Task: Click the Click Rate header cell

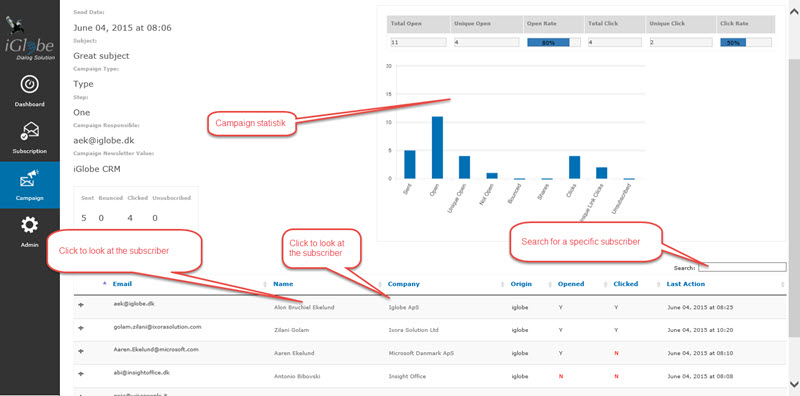Action: coord(746,24)
